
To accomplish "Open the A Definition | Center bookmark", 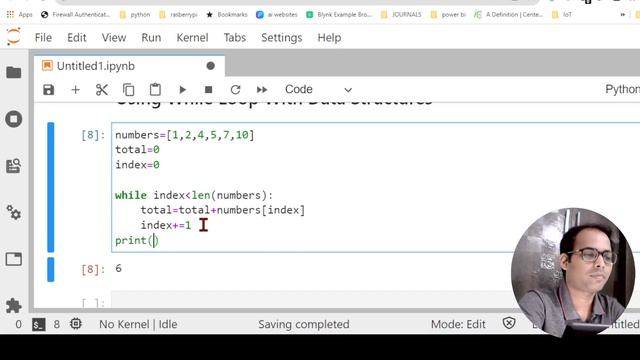I will [x=509, y=14].
